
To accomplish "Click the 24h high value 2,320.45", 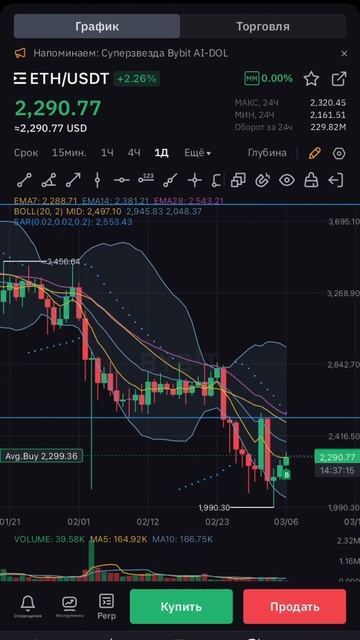I will [x=328, y=103].
